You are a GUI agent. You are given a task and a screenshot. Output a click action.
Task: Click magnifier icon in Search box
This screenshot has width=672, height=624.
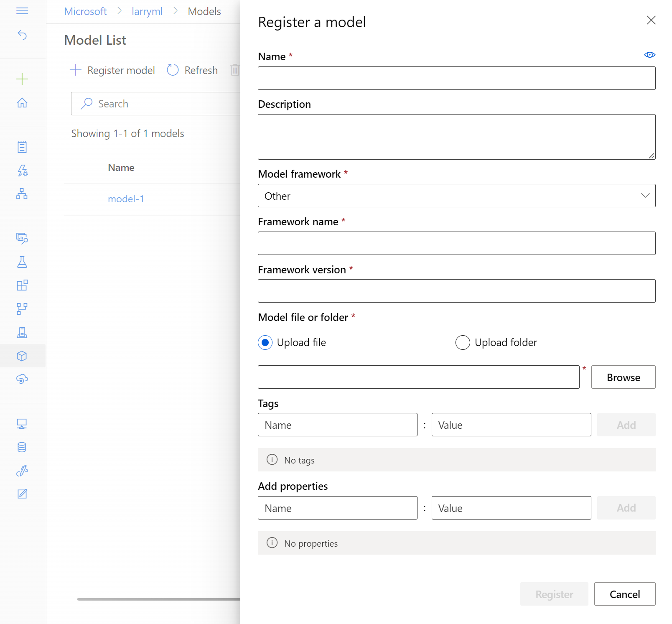click(87, 103)
